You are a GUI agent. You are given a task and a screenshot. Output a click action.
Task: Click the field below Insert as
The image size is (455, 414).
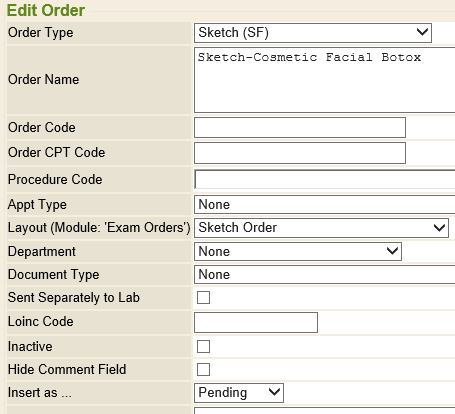pos(325,411)
